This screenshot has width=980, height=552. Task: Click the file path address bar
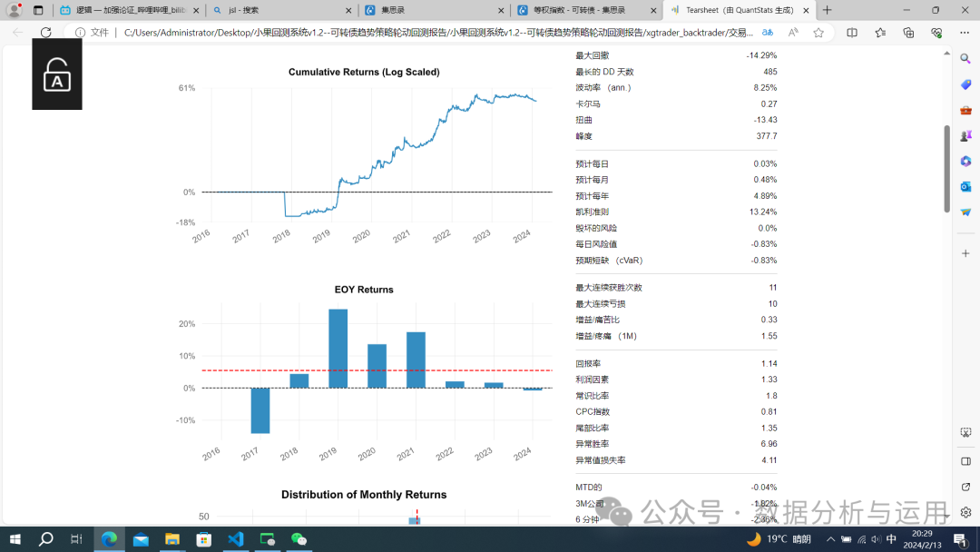[x=438, y=33]
